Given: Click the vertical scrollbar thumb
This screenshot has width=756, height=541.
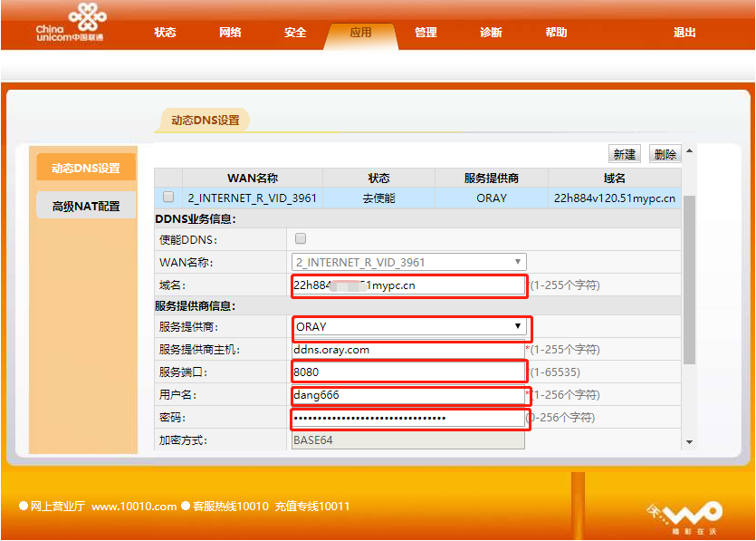Looking at the screenshot, I should 690,280.
